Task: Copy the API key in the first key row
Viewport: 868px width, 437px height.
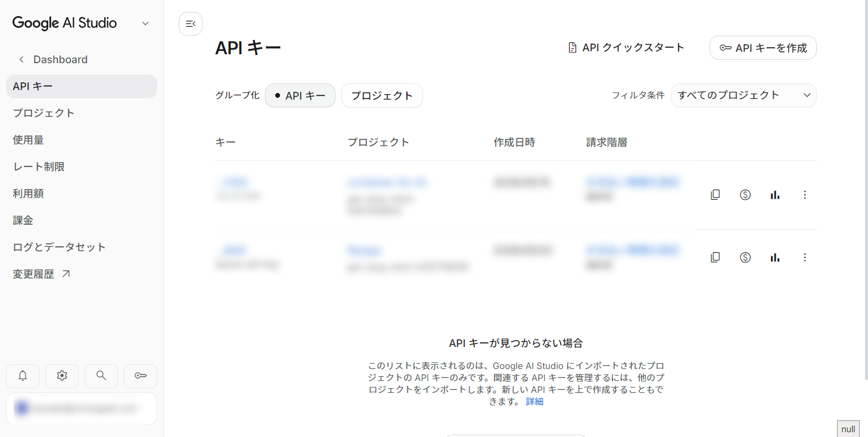Action: click(715, 194)
